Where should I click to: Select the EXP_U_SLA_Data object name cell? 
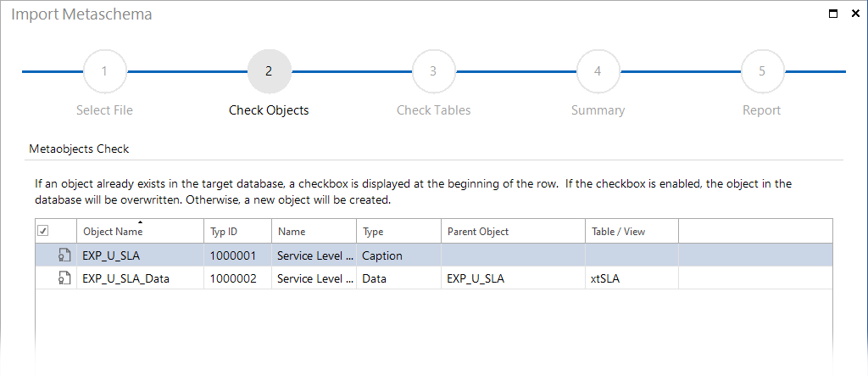(x=140, y=279)
